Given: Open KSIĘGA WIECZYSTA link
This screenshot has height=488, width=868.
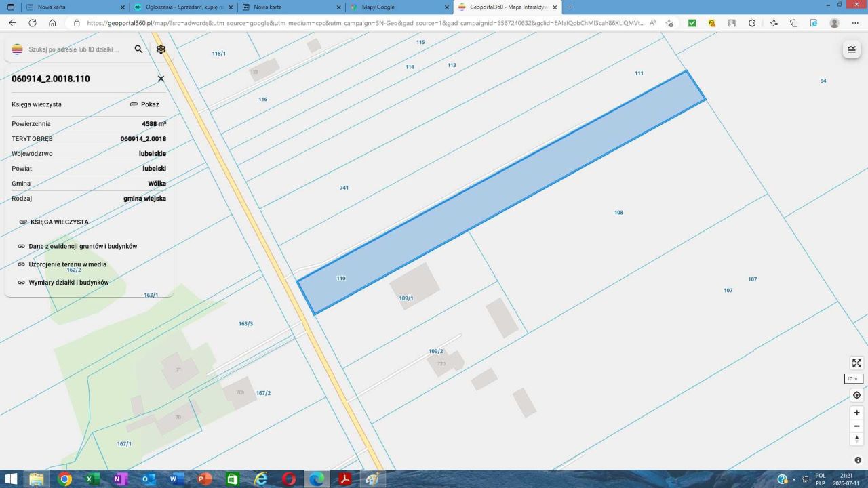Looking at the screenshot, I should point(54,222).
